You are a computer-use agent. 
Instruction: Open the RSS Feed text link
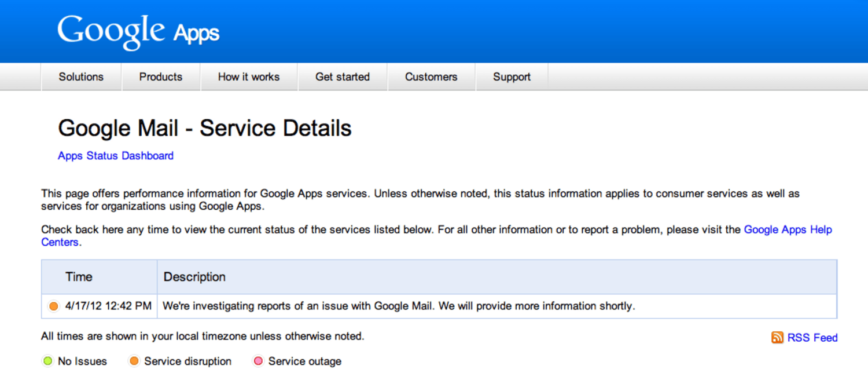point(812,338)
